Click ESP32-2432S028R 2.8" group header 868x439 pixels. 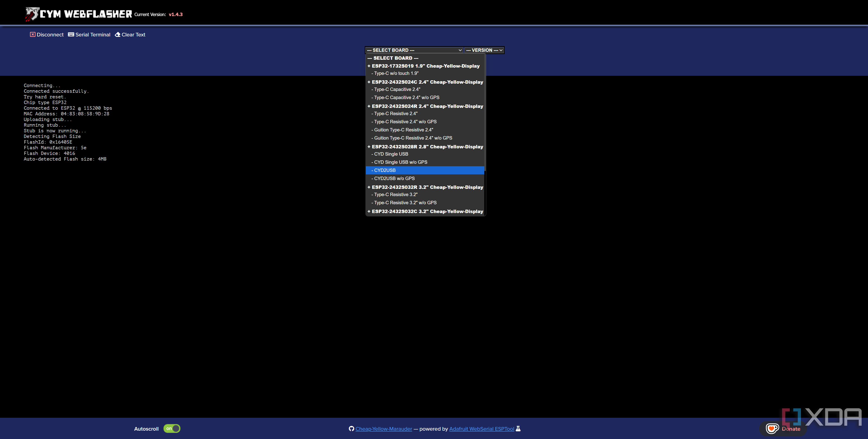click(x=425, y=147)
